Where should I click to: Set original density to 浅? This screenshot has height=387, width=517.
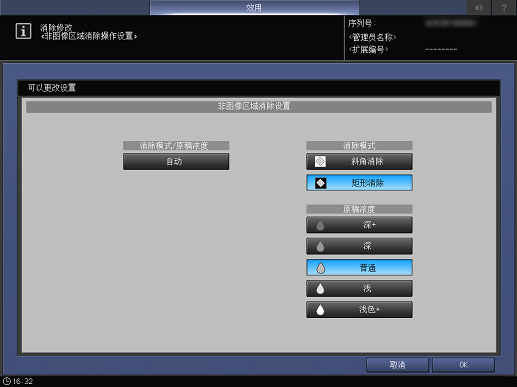(x=359, y=289)
